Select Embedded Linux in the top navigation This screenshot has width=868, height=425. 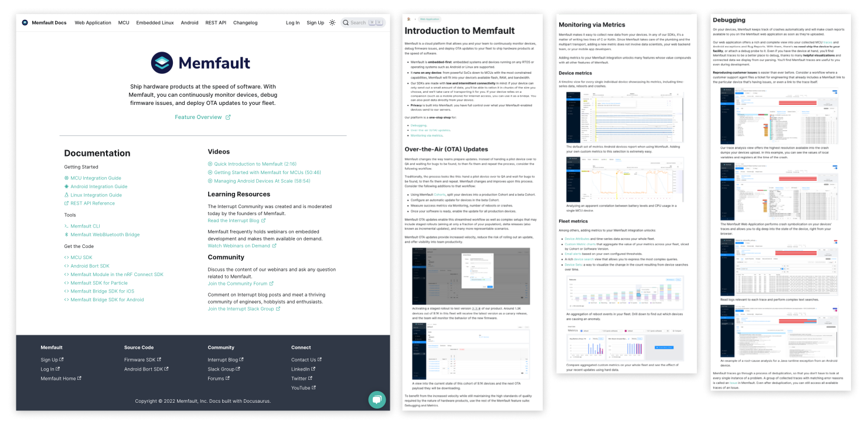155,22
